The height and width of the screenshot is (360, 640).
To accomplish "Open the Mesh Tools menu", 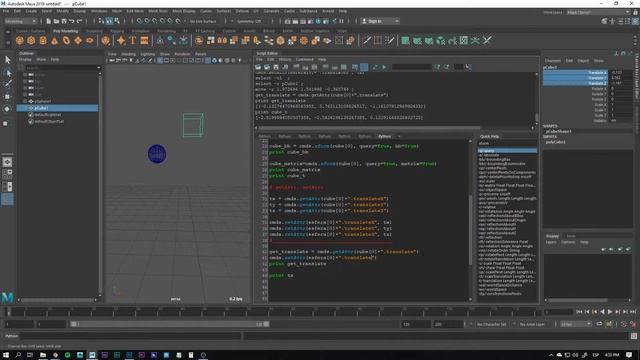I will [x=158, y=11].
